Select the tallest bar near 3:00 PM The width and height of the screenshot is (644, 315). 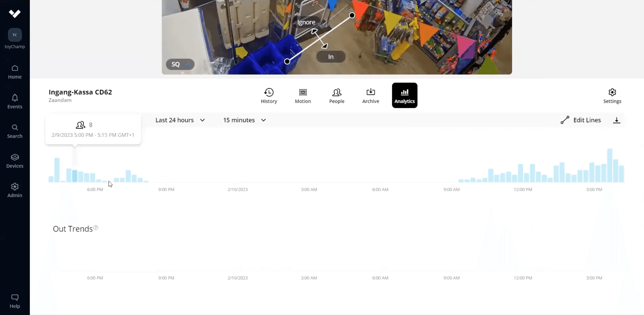point(609,165)
